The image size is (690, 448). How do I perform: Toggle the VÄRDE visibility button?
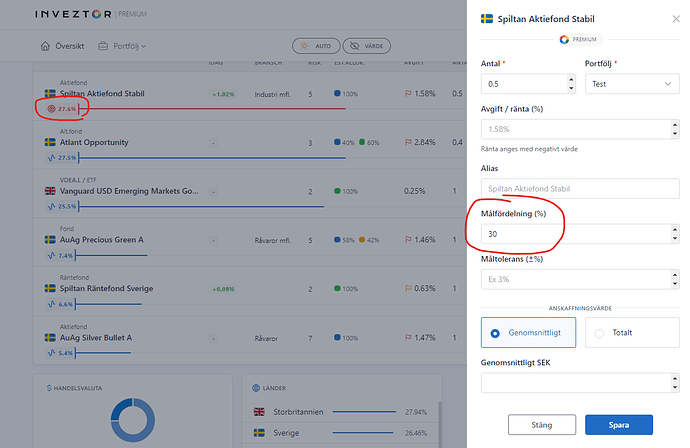366,46
